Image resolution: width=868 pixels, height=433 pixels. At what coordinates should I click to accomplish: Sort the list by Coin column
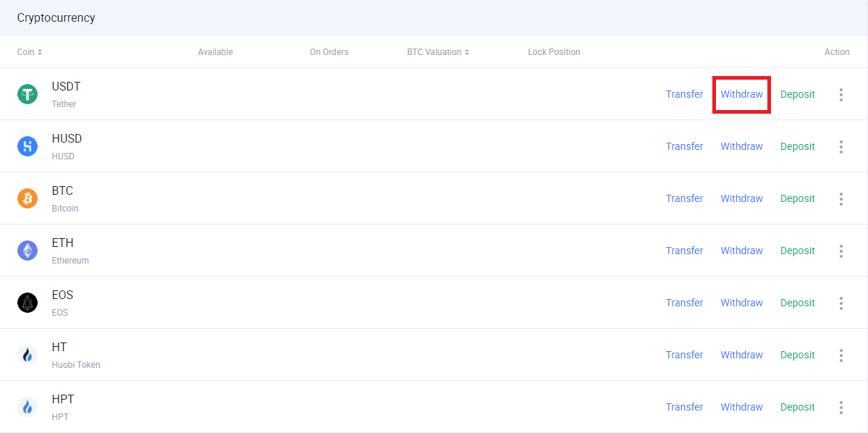pyautogui.click(x=30, y=52)
